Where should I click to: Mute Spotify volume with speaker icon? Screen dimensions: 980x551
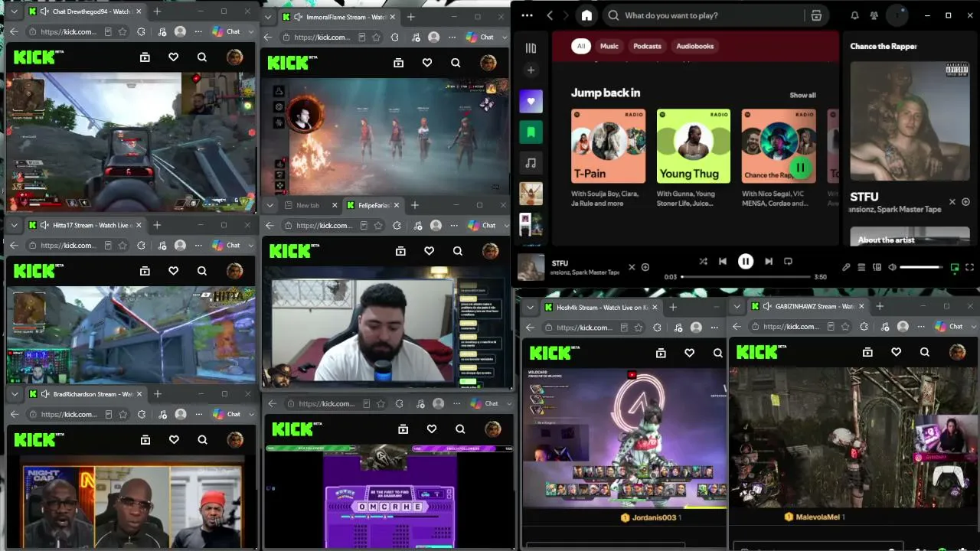point(892,267)
